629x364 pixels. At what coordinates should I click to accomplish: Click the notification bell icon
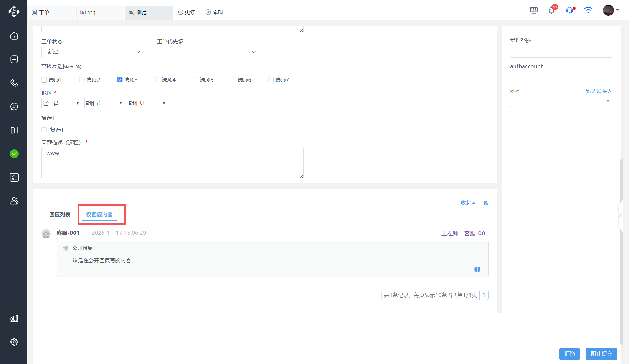tap(552, 10)
